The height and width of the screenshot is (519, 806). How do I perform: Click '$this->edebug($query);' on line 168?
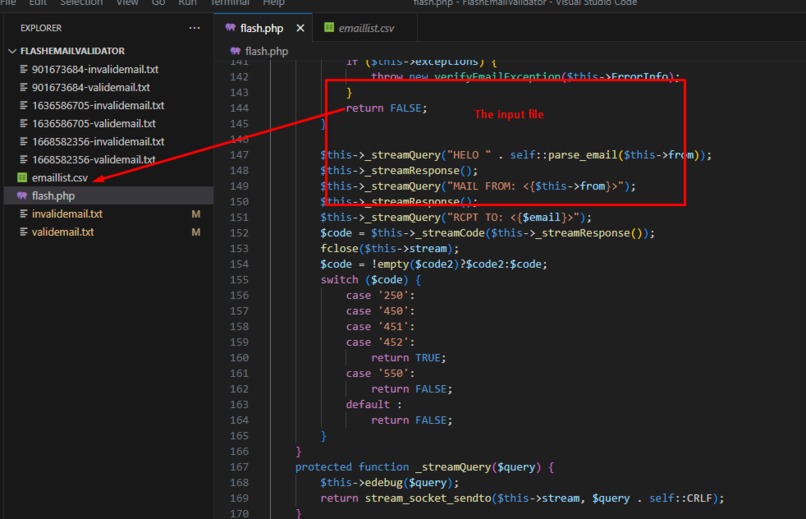click(390, 483)
